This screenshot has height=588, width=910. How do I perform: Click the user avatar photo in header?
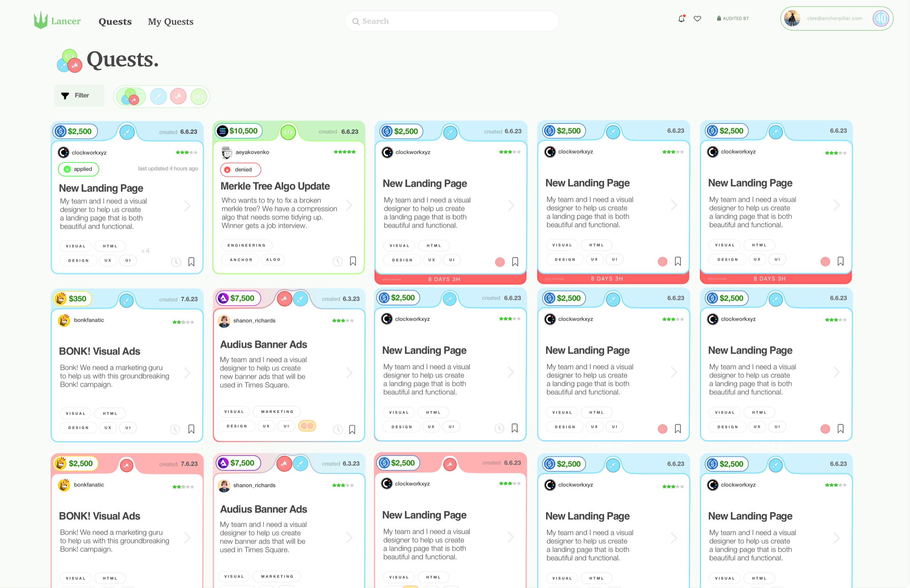792,18
